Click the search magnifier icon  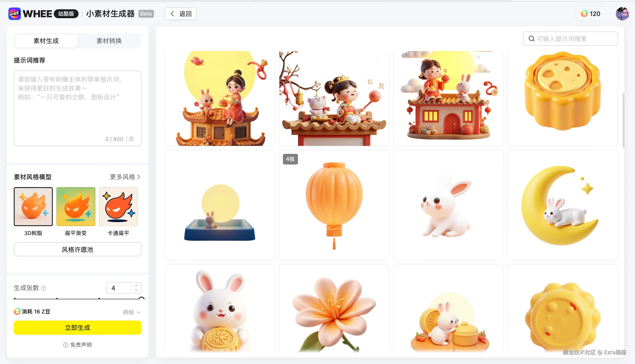531,39
